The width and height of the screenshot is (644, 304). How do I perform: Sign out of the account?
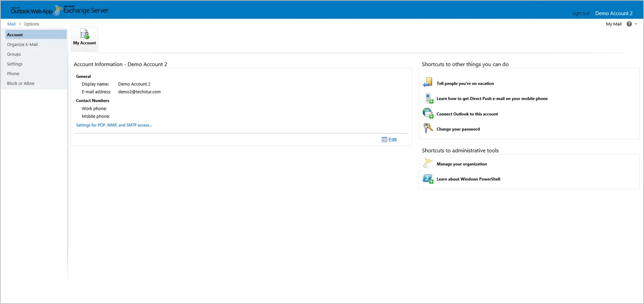(580, 13)
